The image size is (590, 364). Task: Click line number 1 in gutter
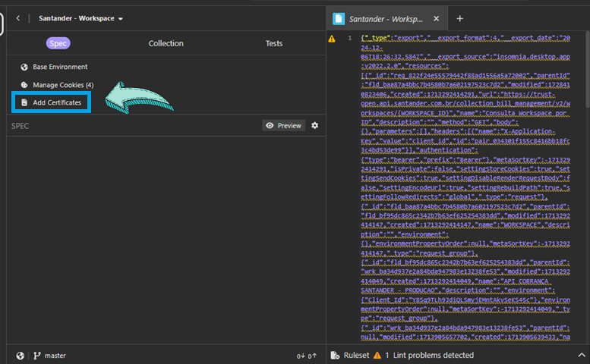[350, 38]
